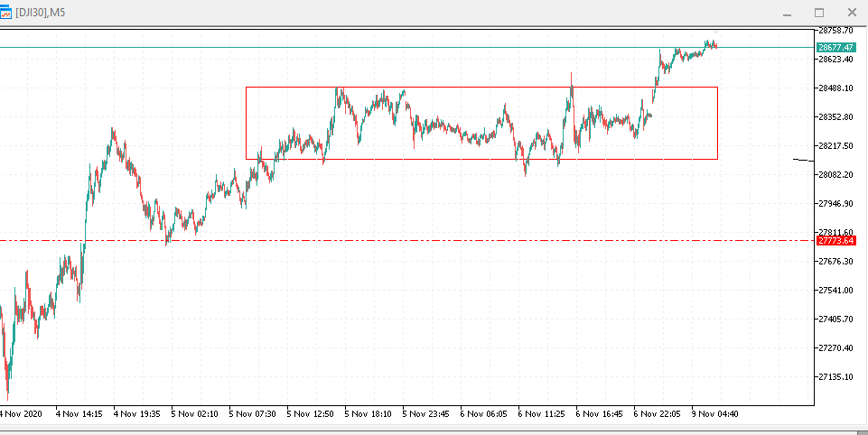Viewport: 868px width, 435px height.
Task: Click the DJI30 chart icon in title bar
Action: click(x=5, y=12)
